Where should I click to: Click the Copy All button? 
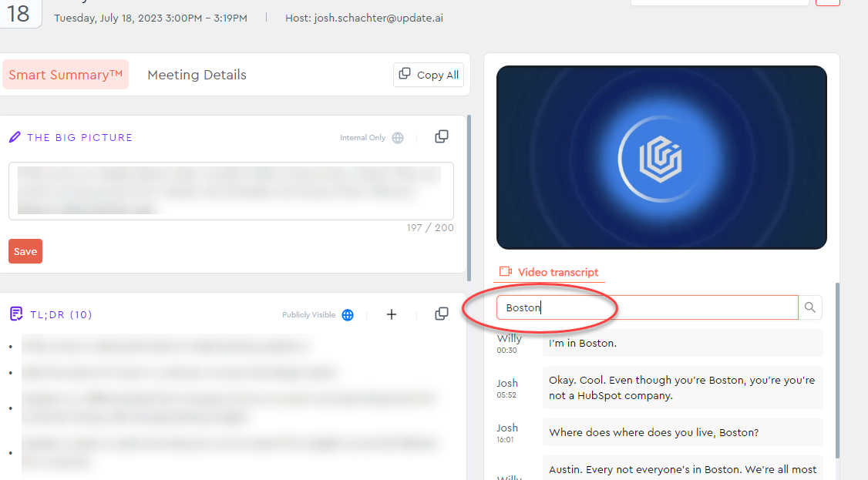tap(429, 75)
